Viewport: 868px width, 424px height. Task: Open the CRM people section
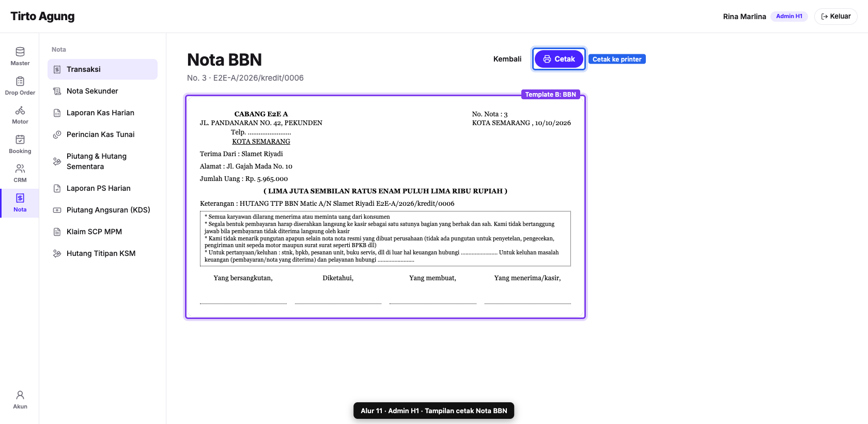tap(20, 173)
